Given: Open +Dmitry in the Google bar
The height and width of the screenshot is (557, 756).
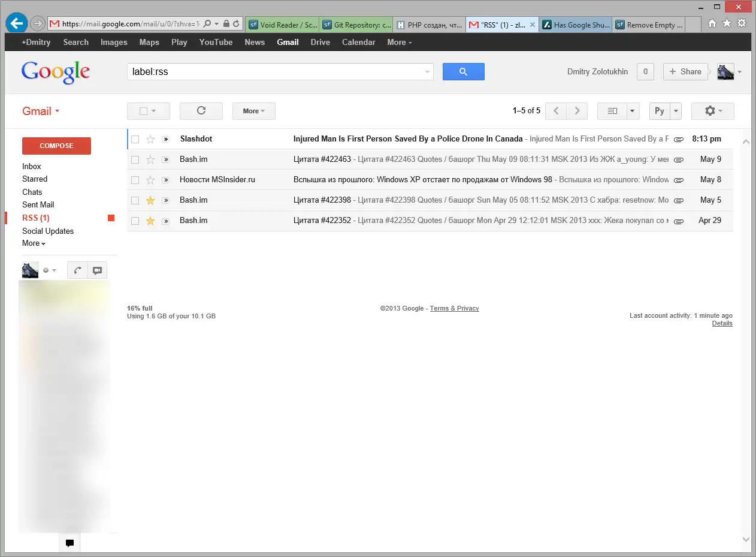Looking at the screenshot, I should tap(36, 42).
